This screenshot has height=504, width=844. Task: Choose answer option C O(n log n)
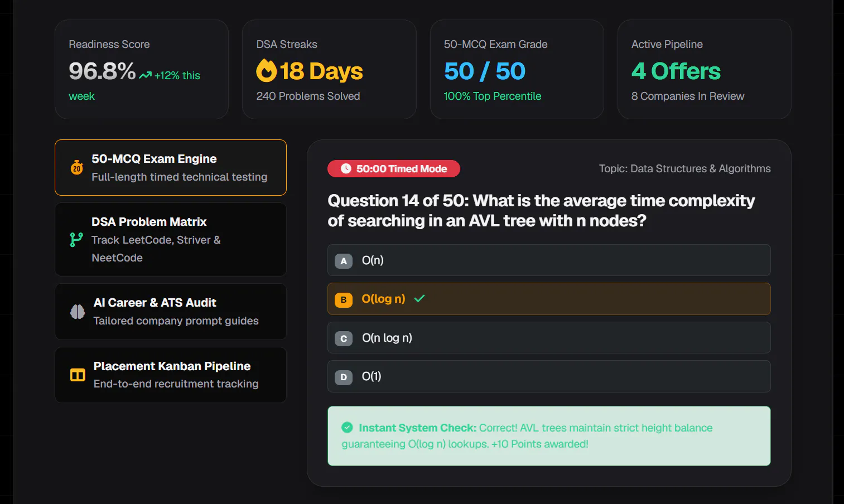coord(549,338)
